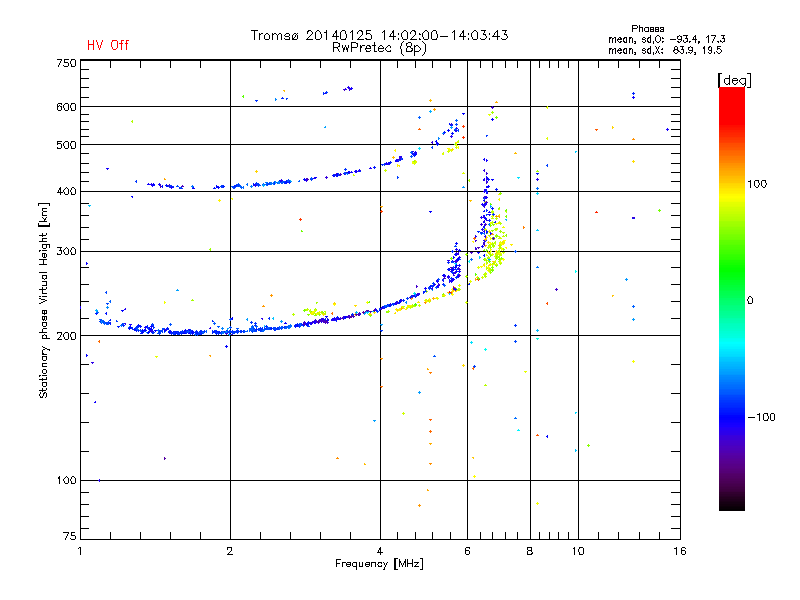Image resolution: width=800 pixels, height=600 pixels.
Task: Click the black bottom of the colorbar
Action: pyautogui.click(x=732, y=503)
